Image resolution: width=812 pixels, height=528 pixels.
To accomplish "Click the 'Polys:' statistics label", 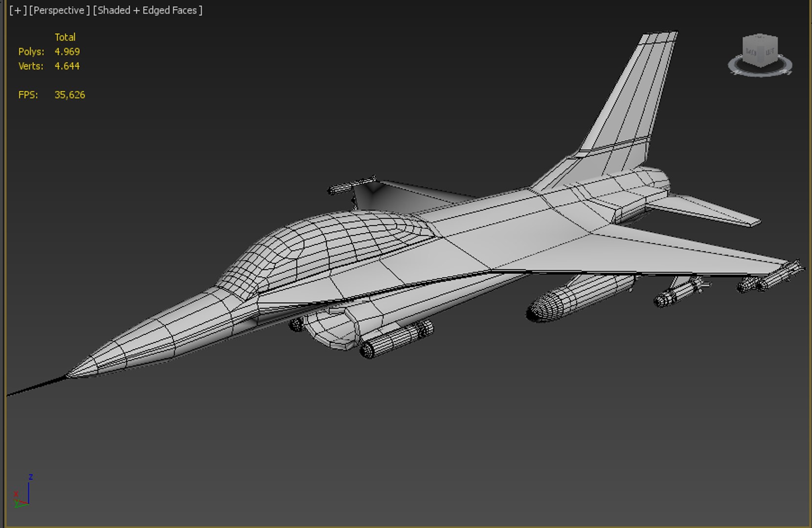I will [x=31, y=52].
